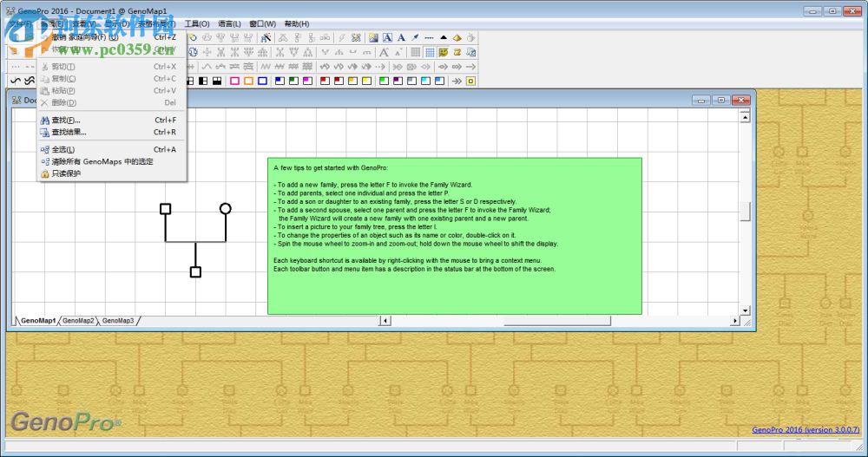Open the 窗口(W) menu
The image size is (868, 457).
pyautogui.click(x=262, y=23)
